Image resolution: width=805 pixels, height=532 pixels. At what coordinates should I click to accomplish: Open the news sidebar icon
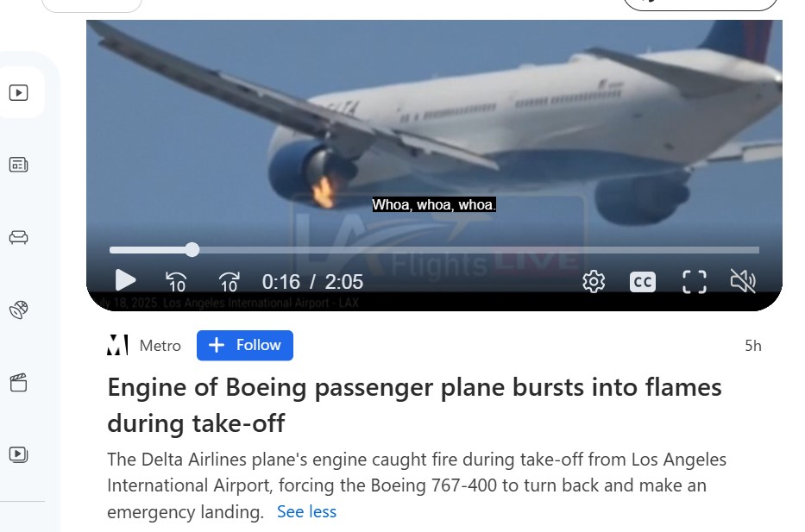click(x=18, y=165)
